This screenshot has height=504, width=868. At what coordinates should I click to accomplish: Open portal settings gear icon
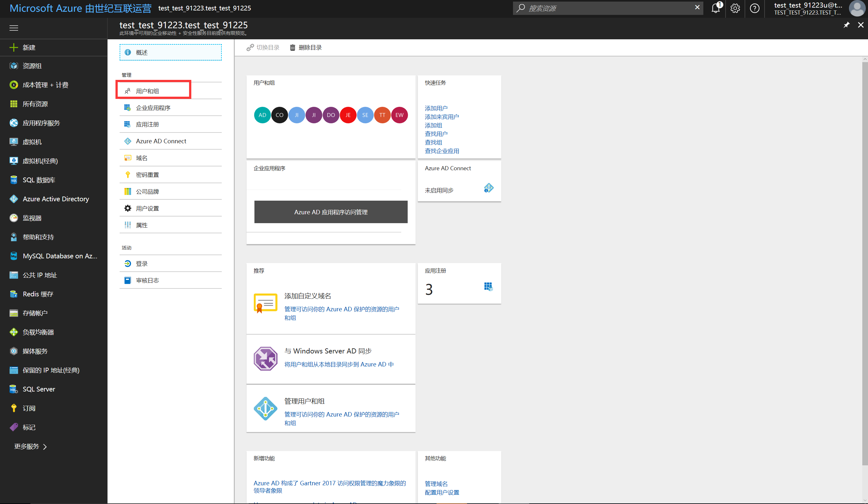click(735, 8)
